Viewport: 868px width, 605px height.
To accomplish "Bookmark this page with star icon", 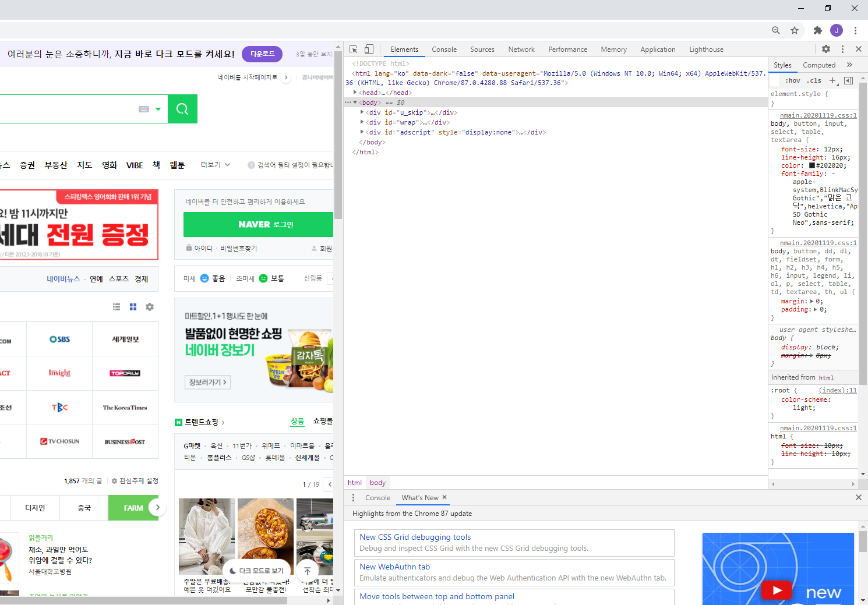I will pyautogui.click(x=795, y=30).
